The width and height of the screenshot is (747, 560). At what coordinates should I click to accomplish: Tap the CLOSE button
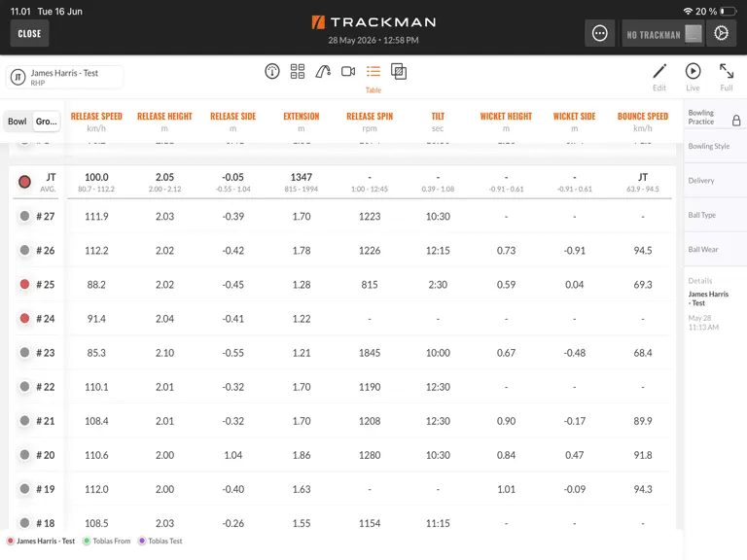[x=29, y=33]
